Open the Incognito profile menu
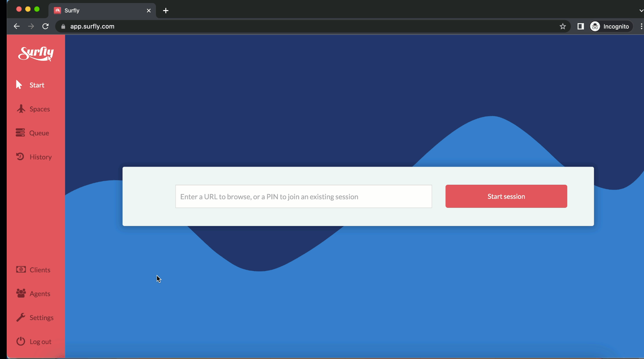The image size is (644, 359). 610,27
